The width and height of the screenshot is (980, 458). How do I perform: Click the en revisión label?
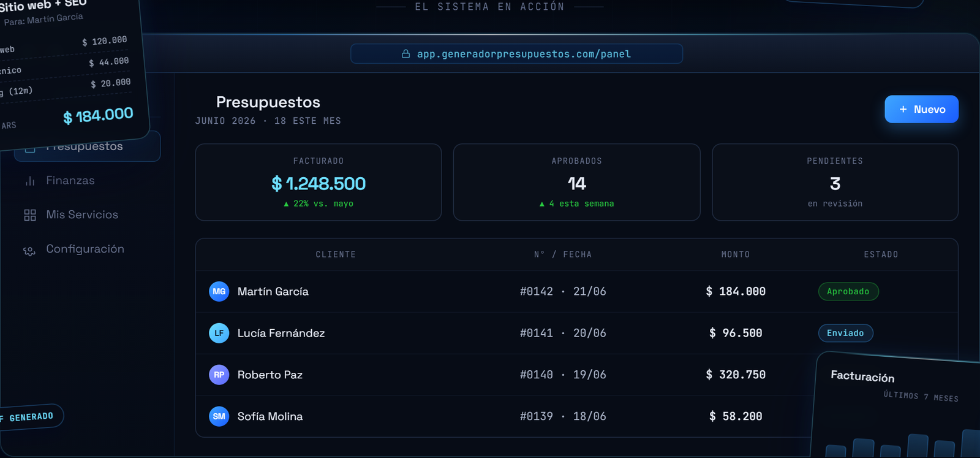click(835, 204)
